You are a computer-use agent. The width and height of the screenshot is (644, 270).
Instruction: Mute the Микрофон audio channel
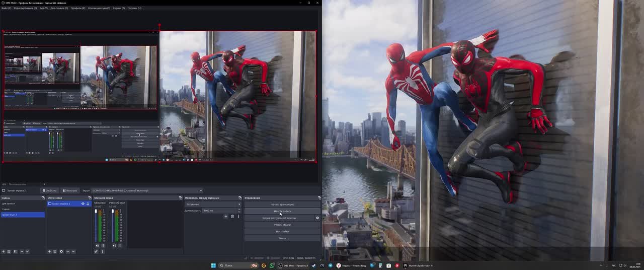pos(97,245)
